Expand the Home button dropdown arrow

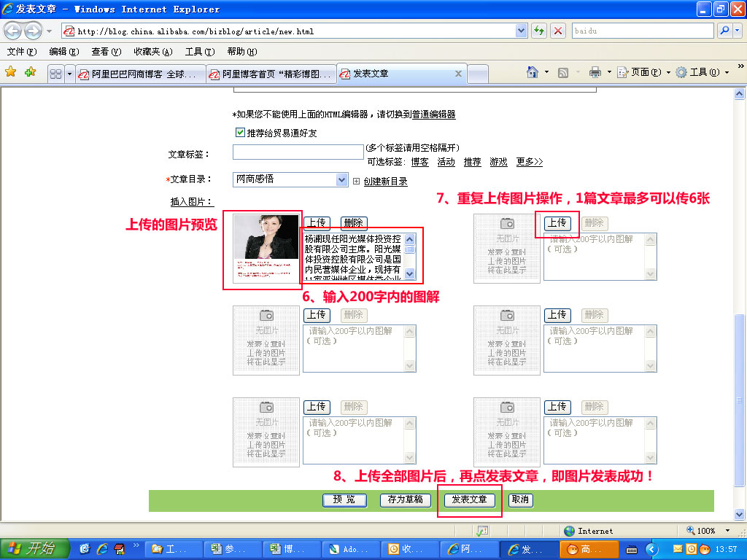click(x=546, y=72)
